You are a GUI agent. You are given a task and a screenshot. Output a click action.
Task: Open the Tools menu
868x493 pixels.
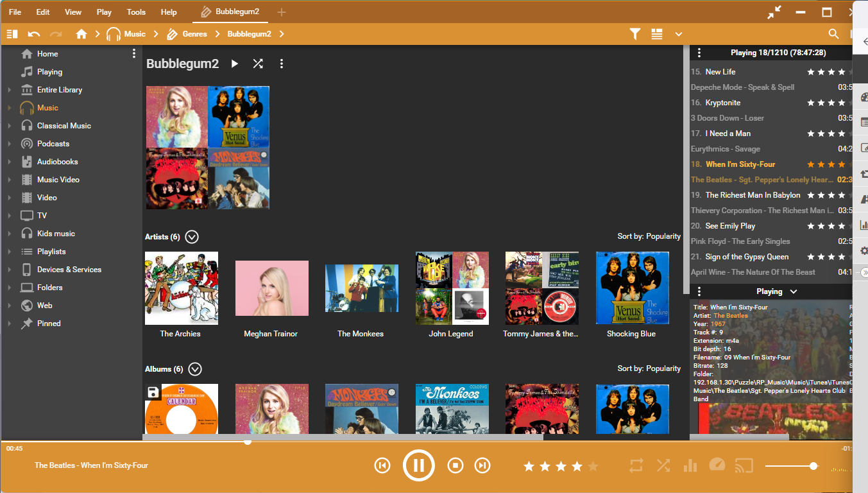coord(136,12)
